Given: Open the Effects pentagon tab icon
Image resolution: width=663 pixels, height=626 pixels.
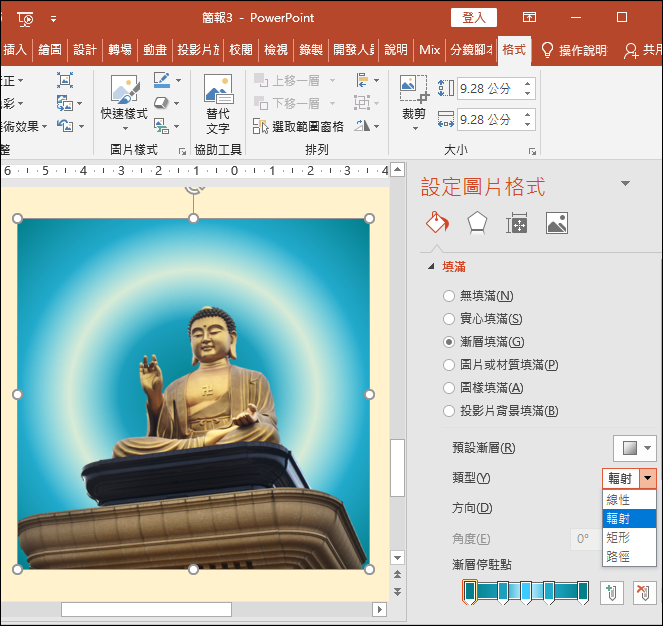Looking at the screenshot, I should 477,222.
